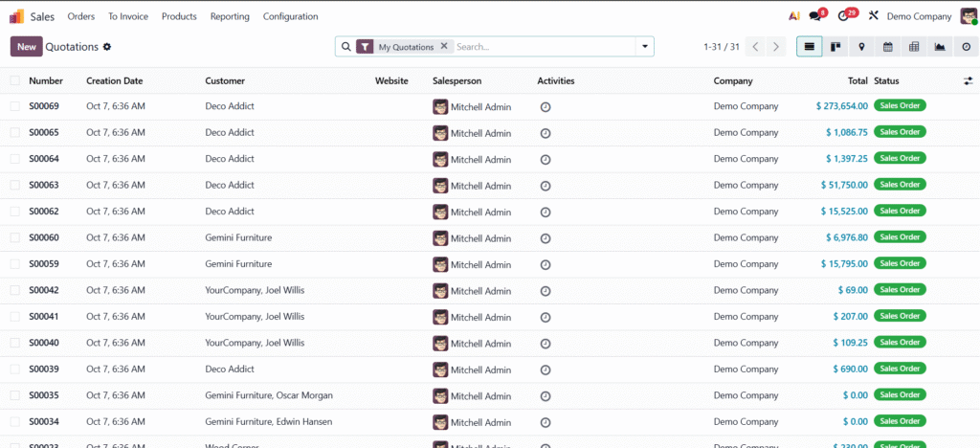This screenshot has width=980, height=448.
Task: Open the AI assistant icon
Action: [x=793, y=16]
